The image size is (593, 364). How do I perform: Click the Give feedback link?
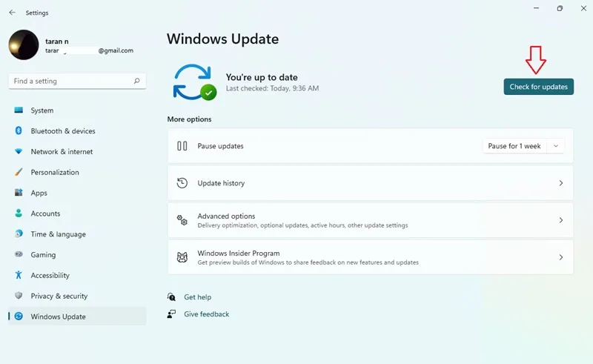[207, 314]
